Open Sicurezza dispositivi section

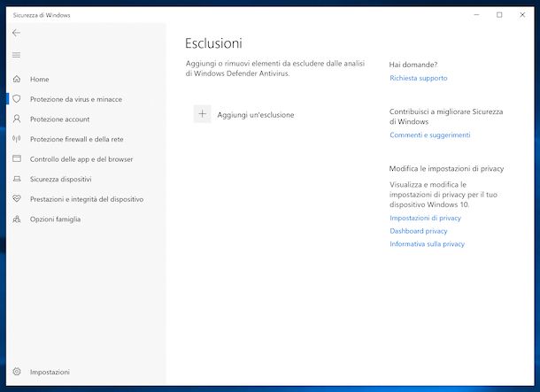tap(60, 179)
